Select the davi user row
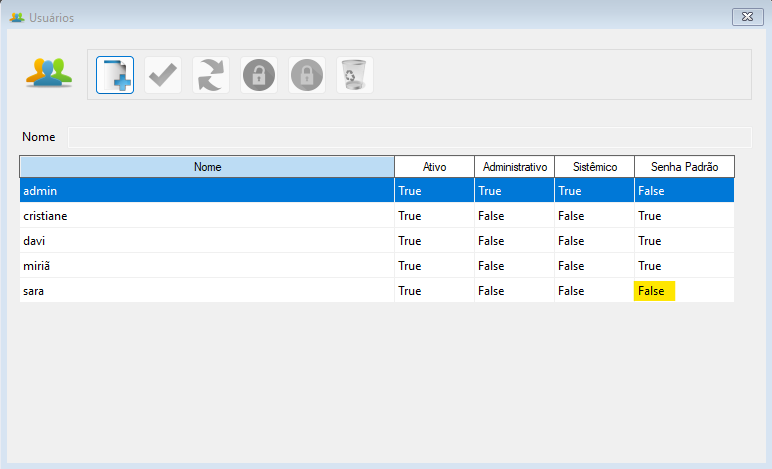This screenshot has width=772, height=469. [207, 240]
